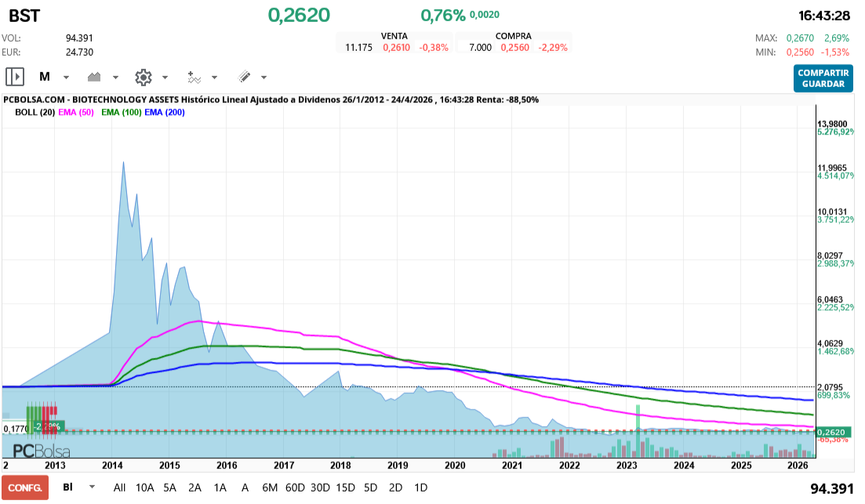The image size is (865, 504).
Task: Click the indicators tool icon
Action: [x=194, y=76]
